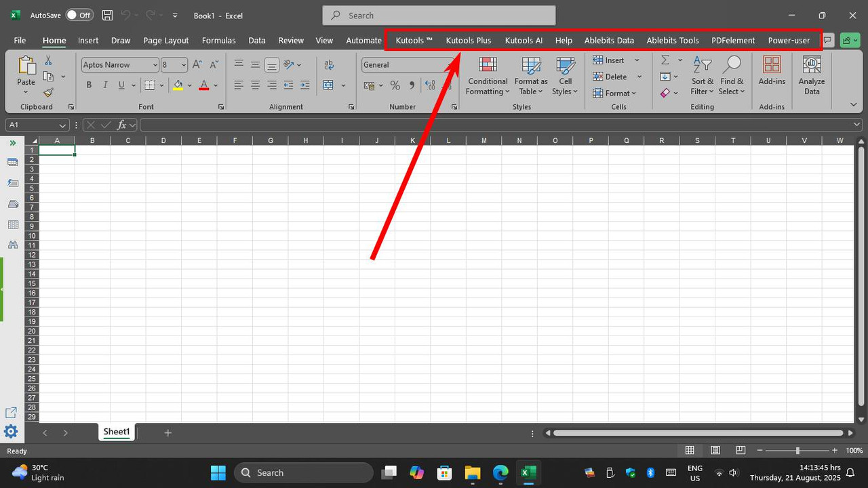Click the Orientation text-angle icon
The width and height of the screenshot is (868, 488).
pos(290,65)
